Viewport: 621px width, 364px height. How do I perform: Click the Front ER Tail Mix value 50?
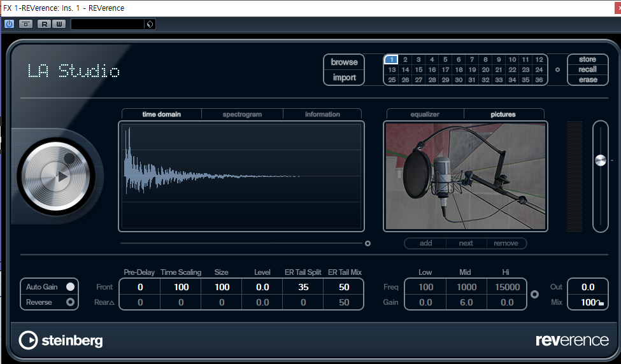[x=344, y=287]
